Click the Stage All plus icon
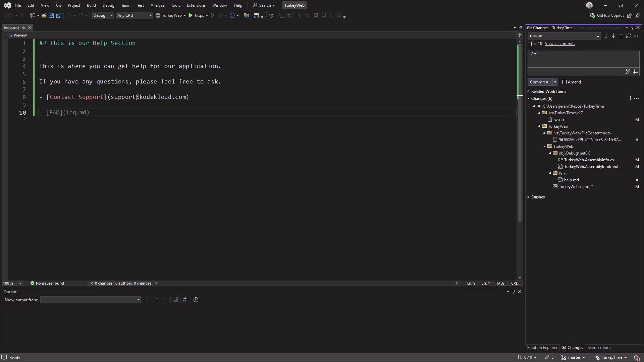Image resolution: width=644 pixels, height=362 pixels. point(630,98)
